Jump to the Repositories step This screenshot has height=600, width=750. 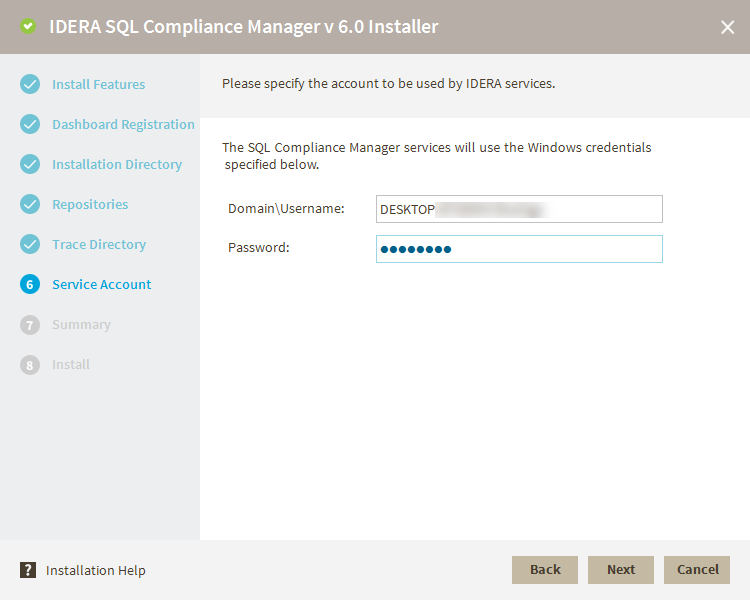click(90, 205)
